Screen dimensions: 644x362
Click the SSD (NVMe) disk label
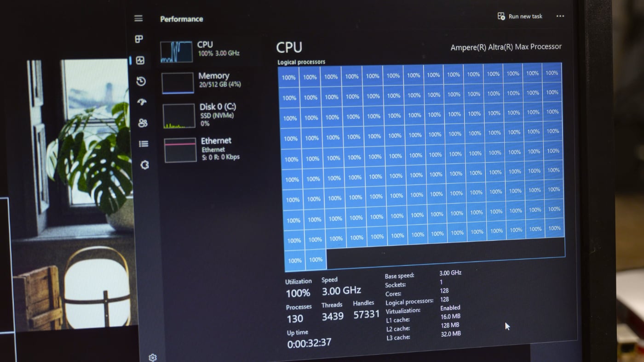pyautogui.click(x=217, y=116)
